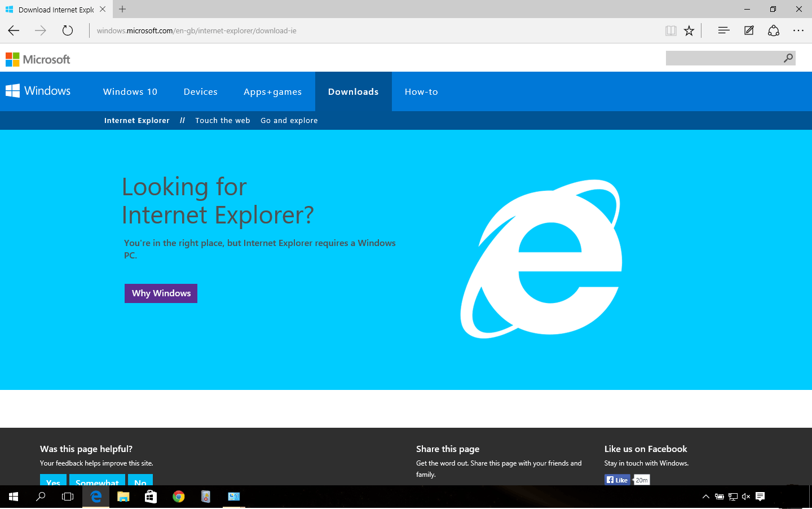812x509 pixels.
Task: Launch Google Chrome from the taskbar
Action: click(178, 497)
